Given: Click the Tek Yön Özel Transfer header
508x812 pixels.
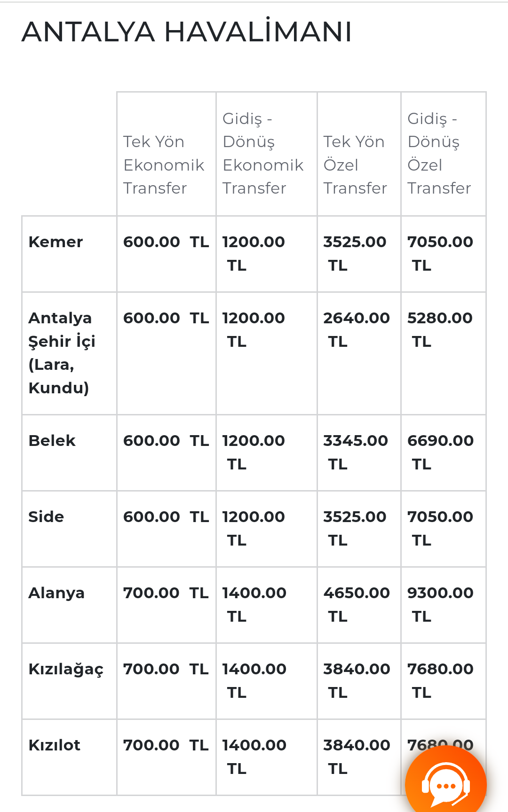Looking at the screenshot, I should [x=355, y=165].
